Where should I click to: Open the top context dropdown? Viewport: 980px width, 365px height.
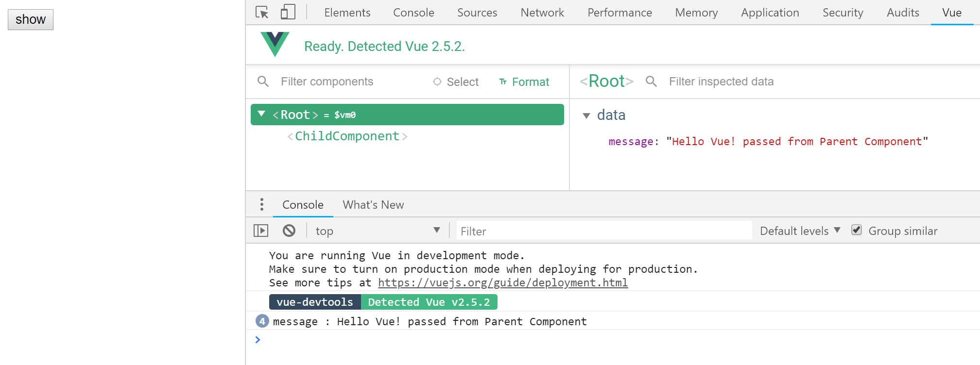[x=378, y=231]
